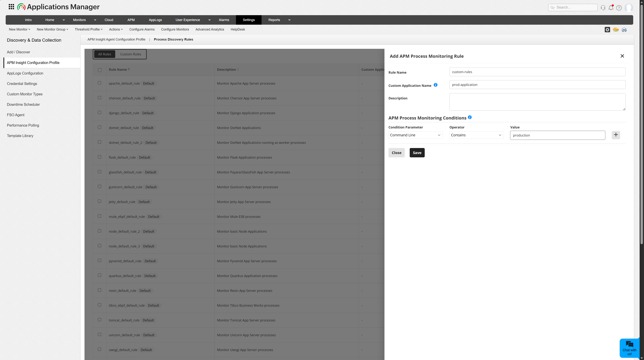Go to the Alarms tab

tap(224, 20)
